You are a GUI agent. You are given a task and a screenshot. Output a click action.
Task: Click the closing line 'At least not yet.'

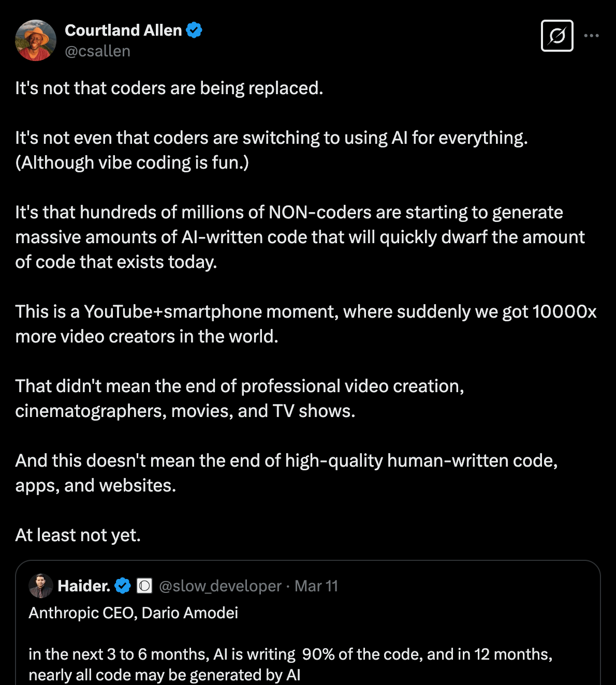(x=78, y=535)
